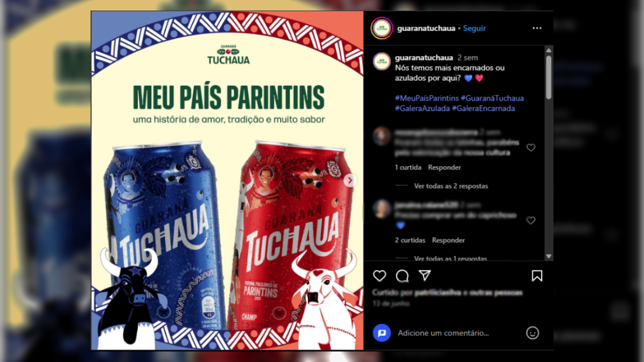Open the #GaleraEncarnada hashtag link
644x362 pixels.
click(x=483, y=108)
